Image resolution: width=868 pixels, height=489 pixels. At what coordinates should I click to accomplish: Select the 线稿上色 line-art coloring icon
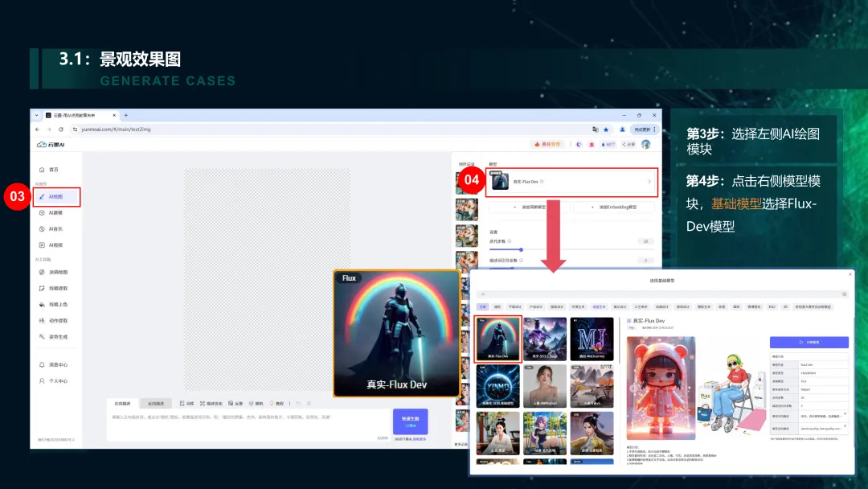(x=42, y=305)
